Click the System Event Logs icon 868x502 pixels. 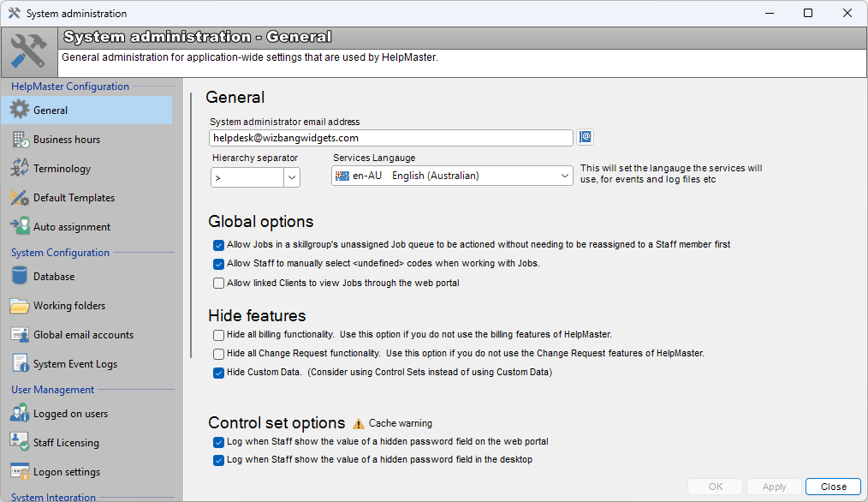pos(20,363)
